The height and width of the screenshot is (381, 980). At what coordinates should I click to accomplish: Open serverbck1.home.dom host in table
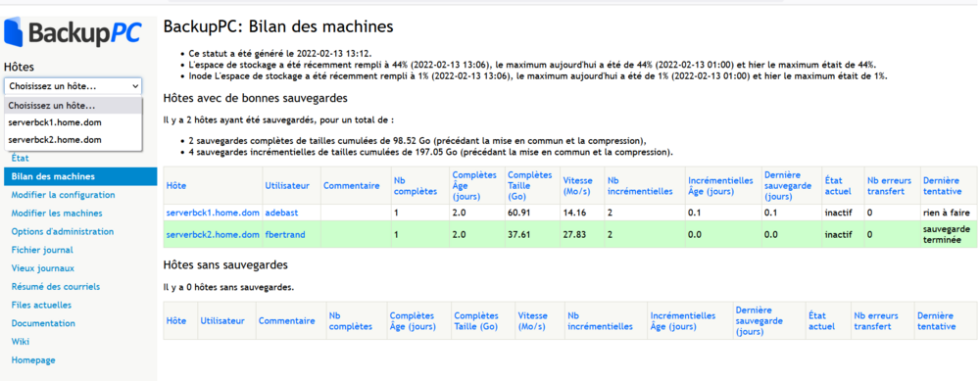point(213,213)
